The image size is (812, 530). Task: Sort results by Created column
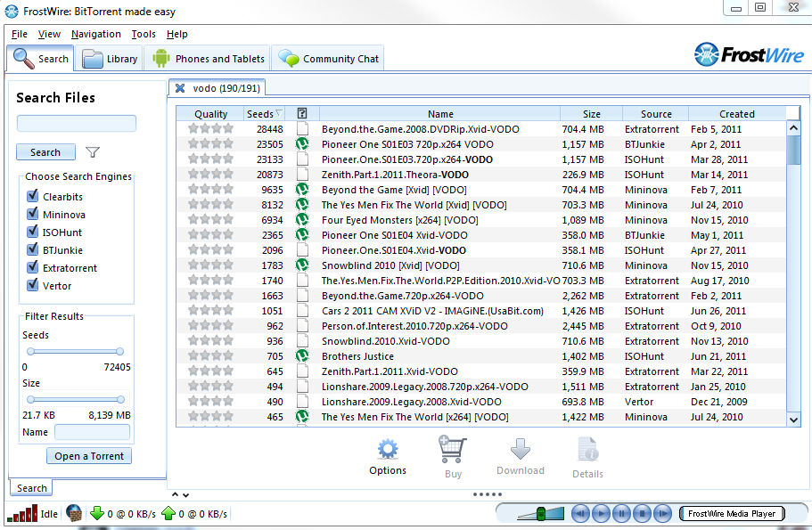[737, 113]
